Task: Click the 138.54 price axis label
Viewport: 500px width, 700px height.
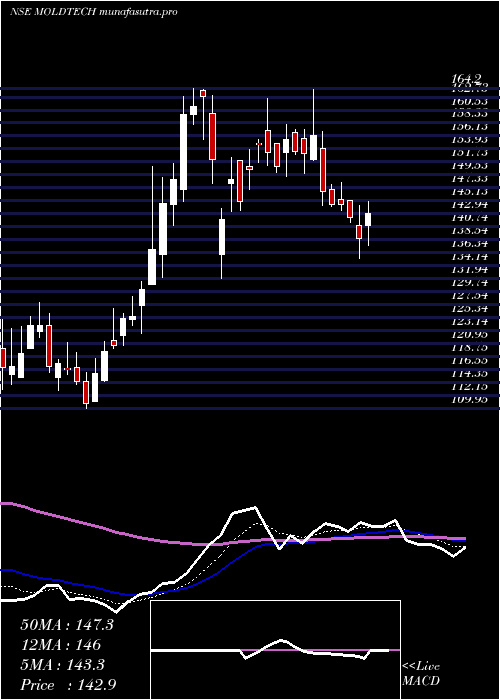Action: (469, 231)
